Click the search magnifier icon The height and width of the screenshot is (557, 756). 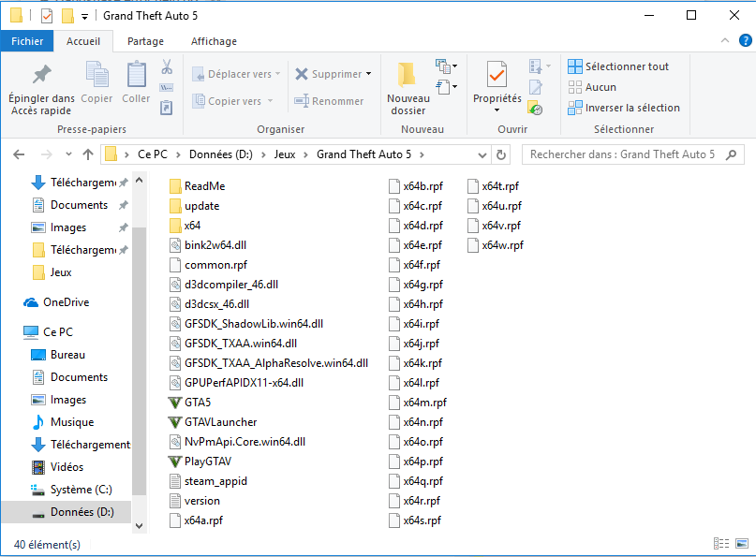(731, 154)
